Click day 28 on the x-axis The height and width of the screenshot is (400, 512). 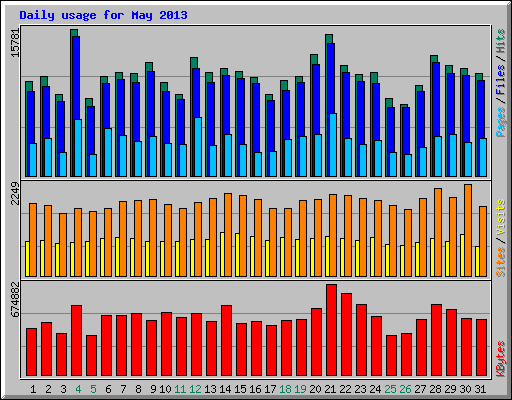point(435,389)
